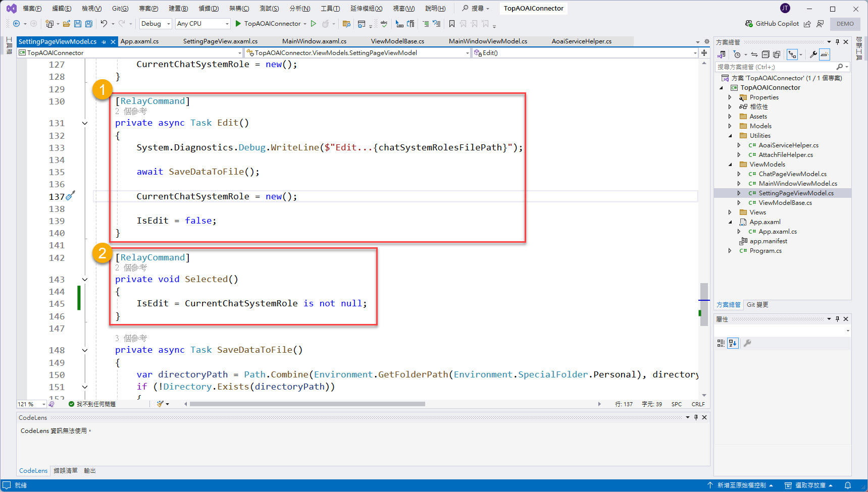This screenshot has width=868, height=492.
Task: Collapse the SaveDataToFile() method at line 148
Action: [x=85, y=350]
